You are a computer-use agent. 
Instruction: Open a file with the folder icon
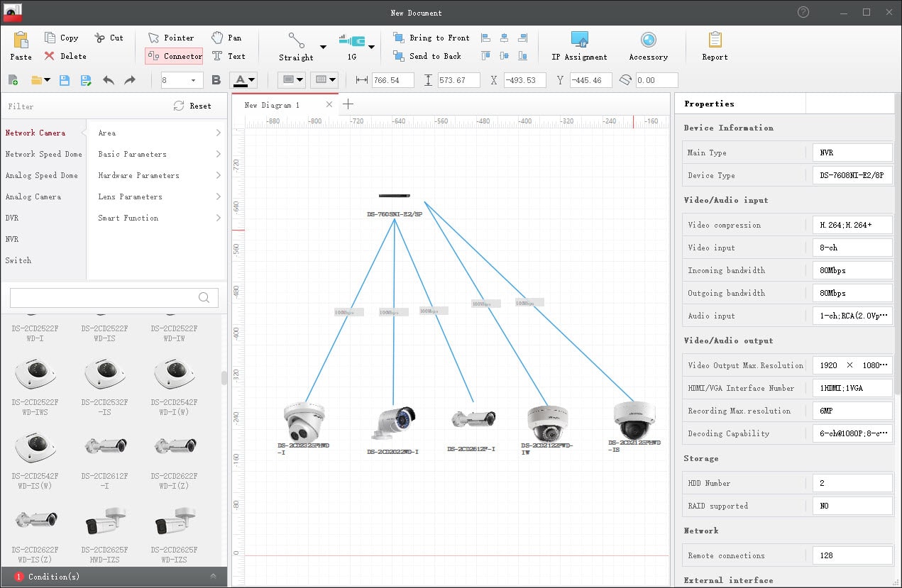point(36,80)
